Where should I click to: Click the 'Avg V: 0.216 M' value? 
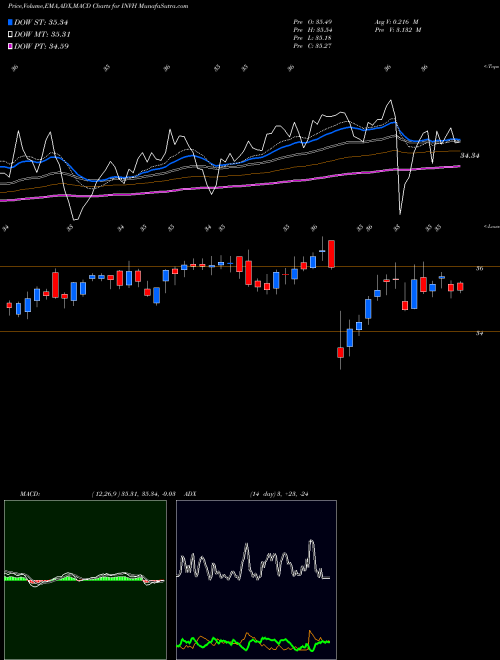point(396,22)
